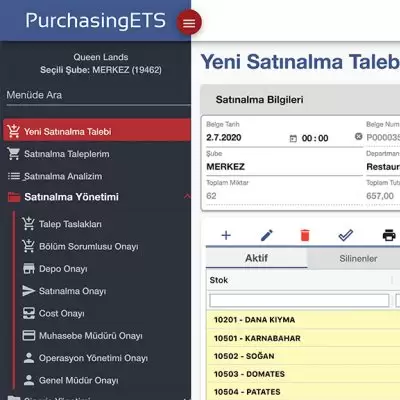
Task: Click the printer icon in toolbar
Action: (x=389, y=235)
